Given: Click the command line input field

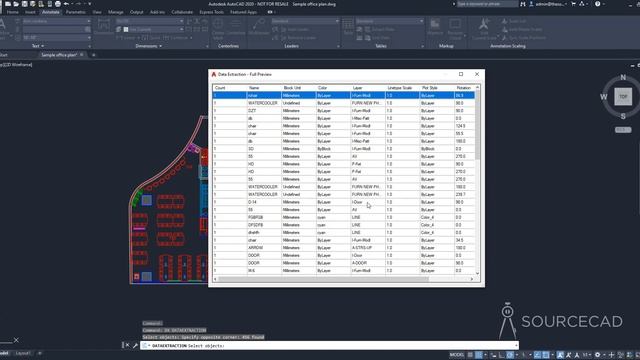Looking at the screenshot, I should [x=330, y=345].
